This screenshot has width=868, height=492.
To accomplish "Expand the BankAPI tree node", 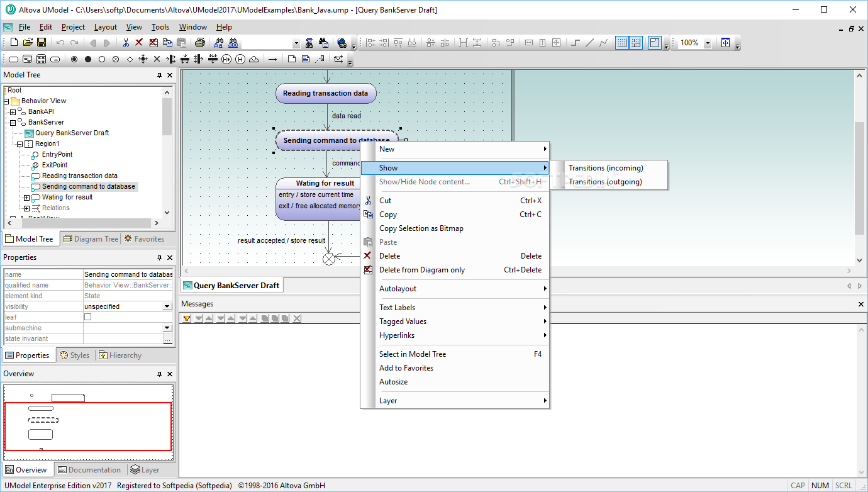I will click(13, 112).
